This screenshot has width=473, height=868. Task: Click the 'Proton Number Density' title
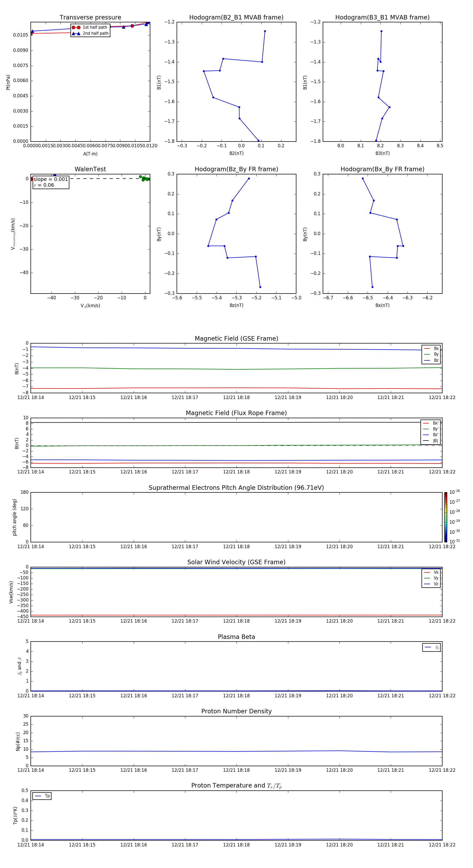point(236,711)
